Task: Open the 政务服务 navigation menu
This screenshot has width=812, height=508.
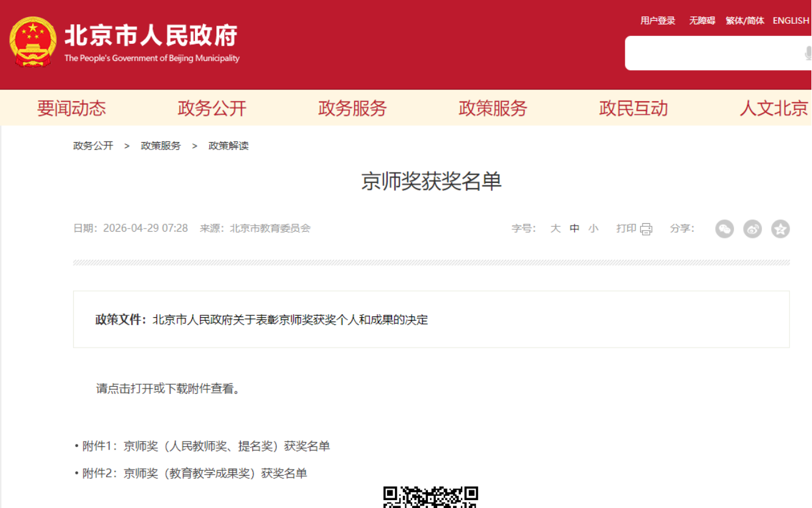Action: point(352,109)
